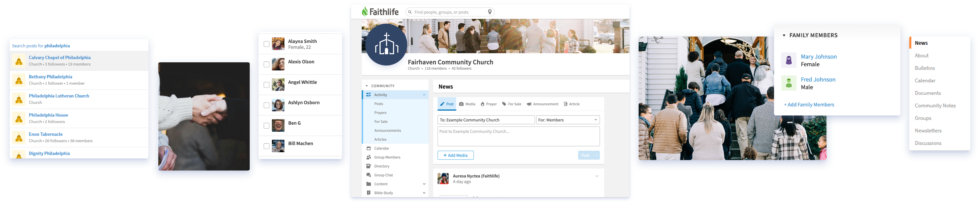Expand the Content section chevron
980x203 pixels.
pos(424,184)
